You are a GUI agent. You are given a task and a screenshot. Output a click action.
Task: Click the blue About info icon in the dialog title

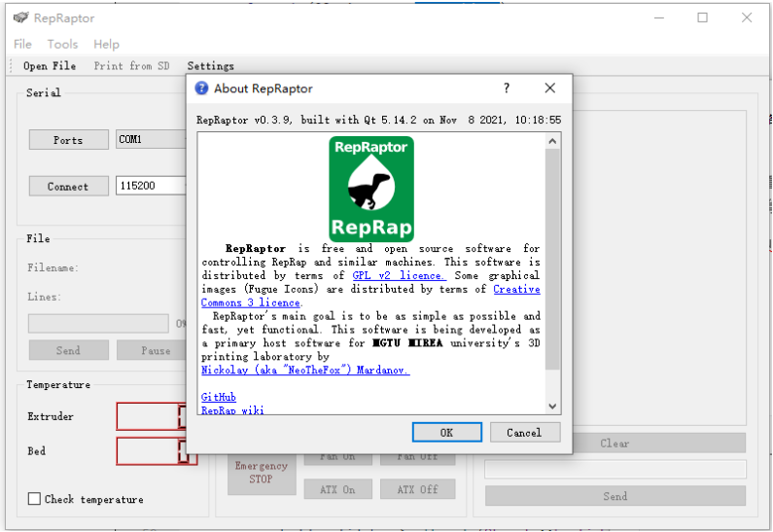(x=201, y=89)
